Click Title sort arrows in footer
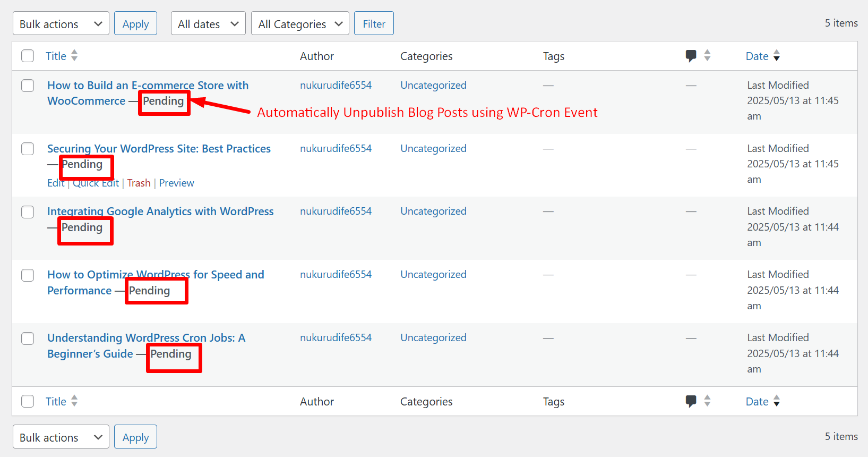868x457 pixels. pyautogui.click(x=74, y=401)
